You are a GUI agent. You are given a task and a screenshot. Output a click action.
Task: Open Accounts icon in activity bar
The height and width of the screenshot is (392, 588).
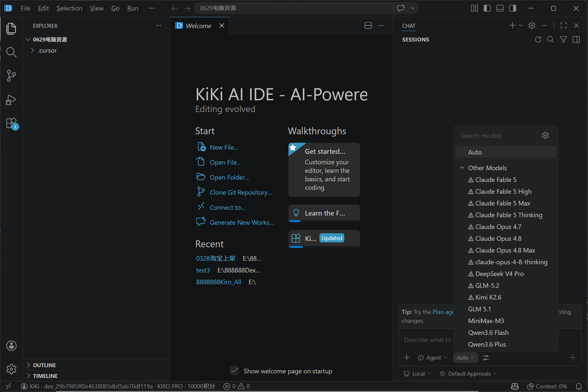[x=11, y=346]
